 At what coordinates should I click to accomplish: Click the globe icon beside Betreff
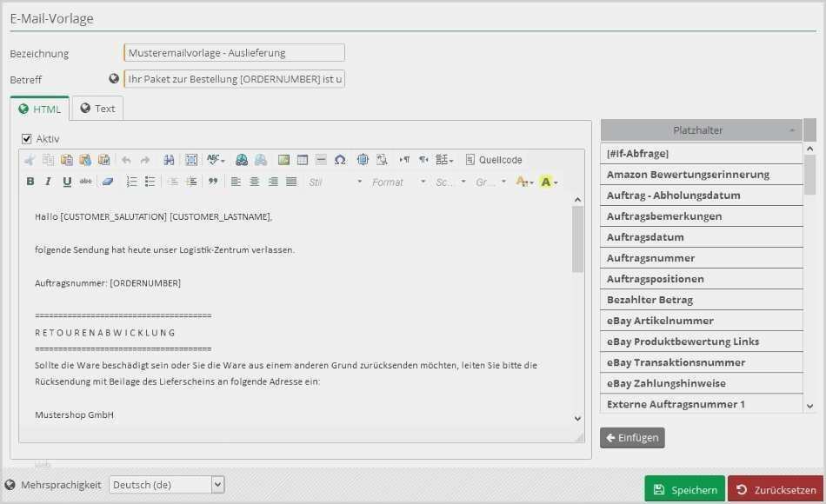(114, 78)
